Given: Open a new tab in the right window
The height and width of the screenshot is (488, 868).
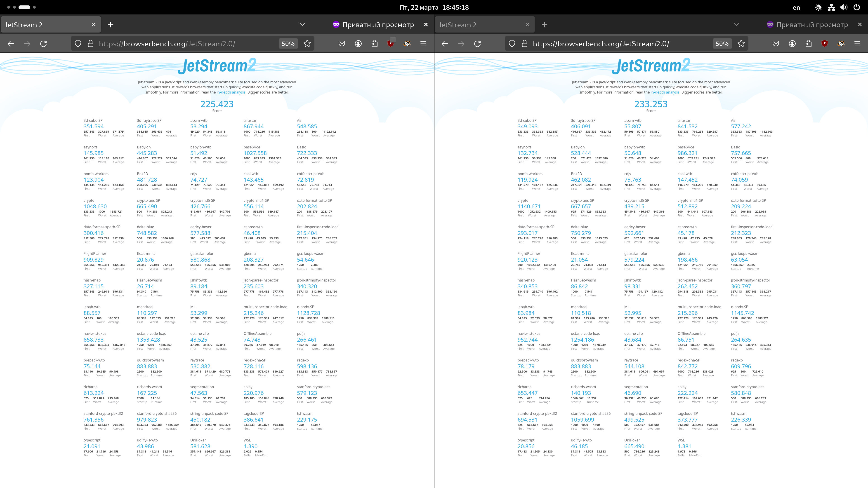Looking at the screenshot, I should coord(545,25).
